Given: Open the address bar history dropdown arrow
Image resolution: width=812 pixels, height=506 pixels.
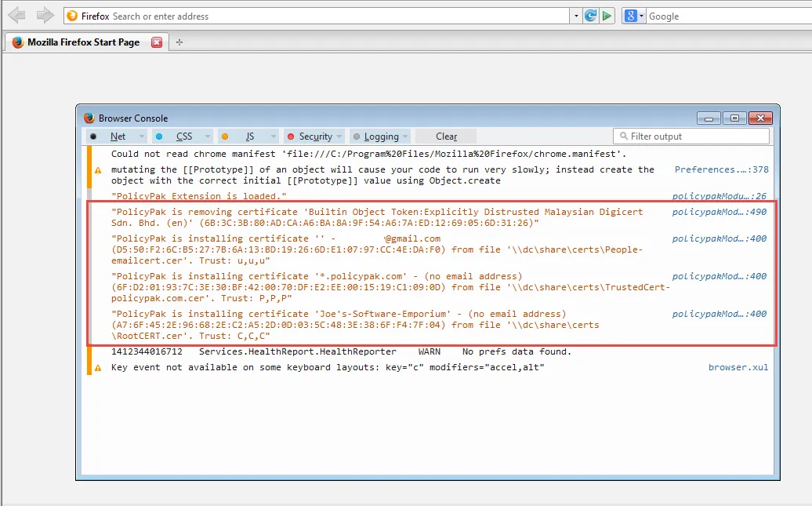Looking at the screenshot, I should point(576,16).
